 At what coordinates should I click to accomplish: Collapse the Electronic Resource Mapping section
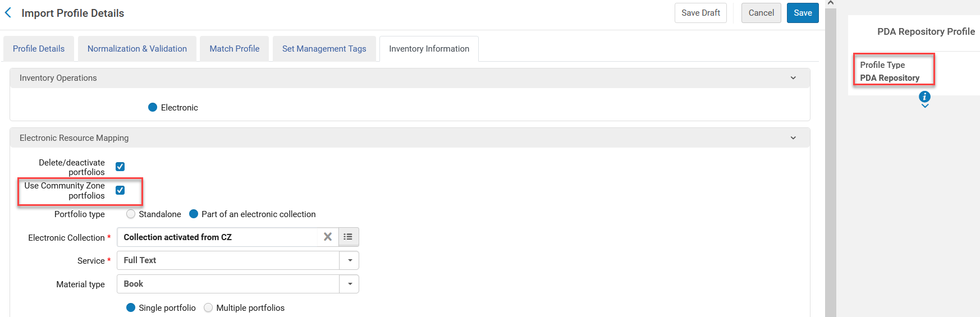793,138
